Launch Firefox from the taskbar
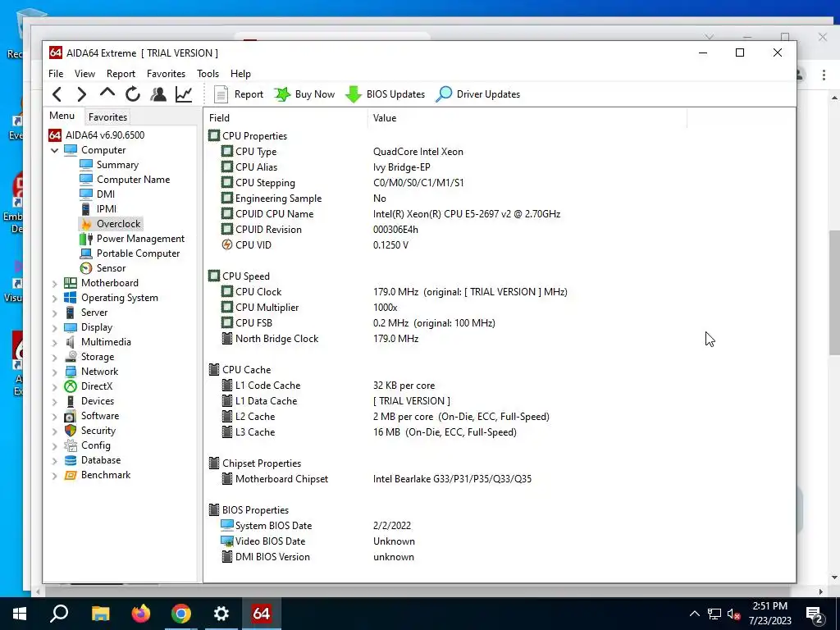This screenshot has height=630, width=840. click(141, 614)
